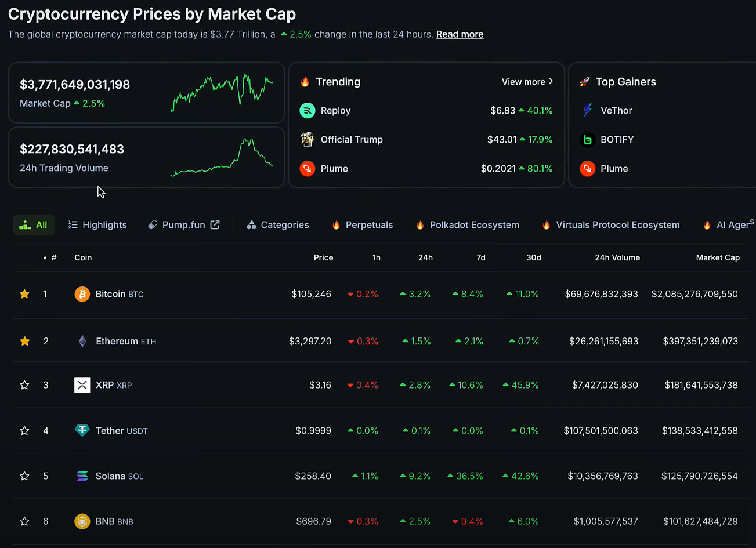Click the Bitcoin coin logo icon
This screenshot has height=548, width=756.
point(82,294)
